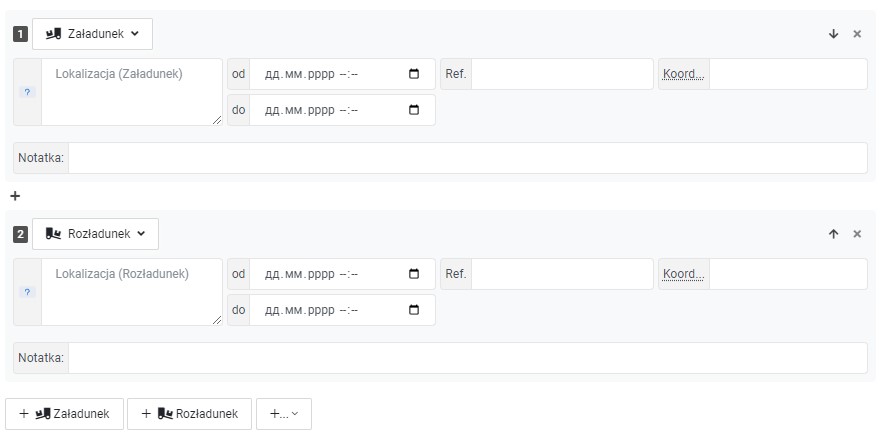Move stop 2 up with arrow icon
884x438 pixels.
coord(833,234)
